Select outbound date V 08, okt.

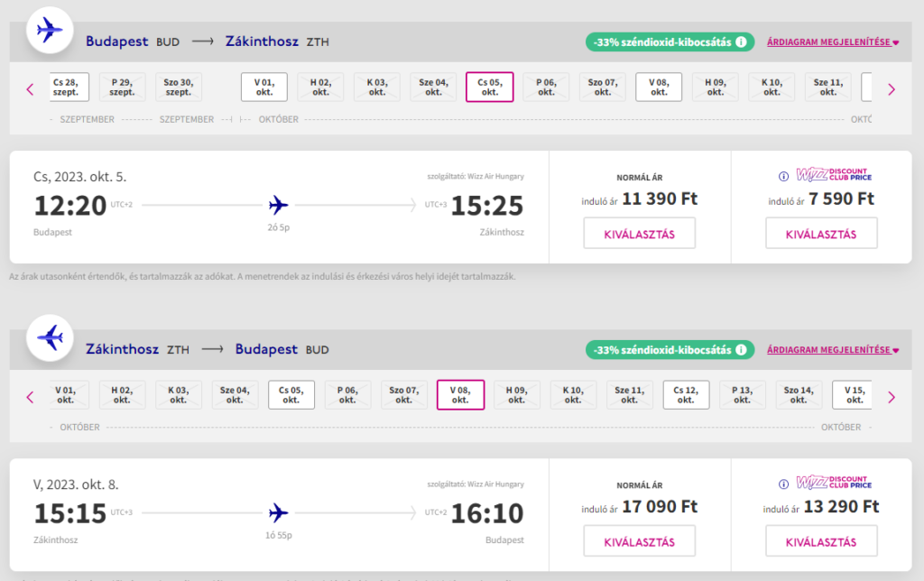point(659,88)
